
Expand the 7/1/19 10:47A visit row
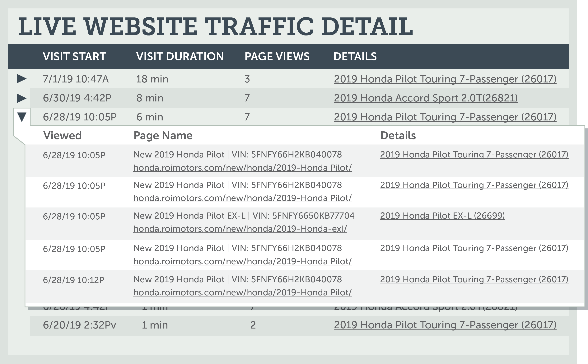point(21,79)
